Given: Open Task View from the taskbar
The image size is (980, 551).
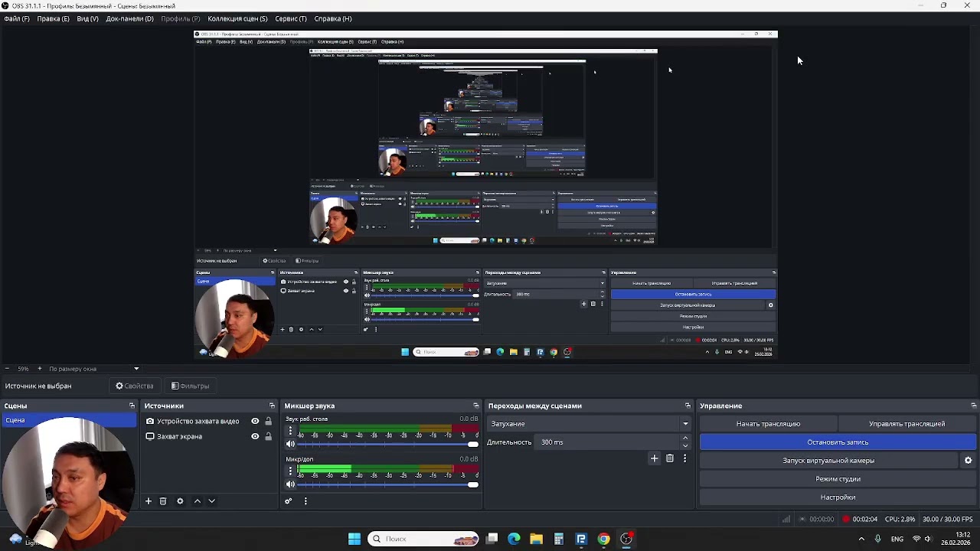Looking at the screenshot, I should pos(492,539).
